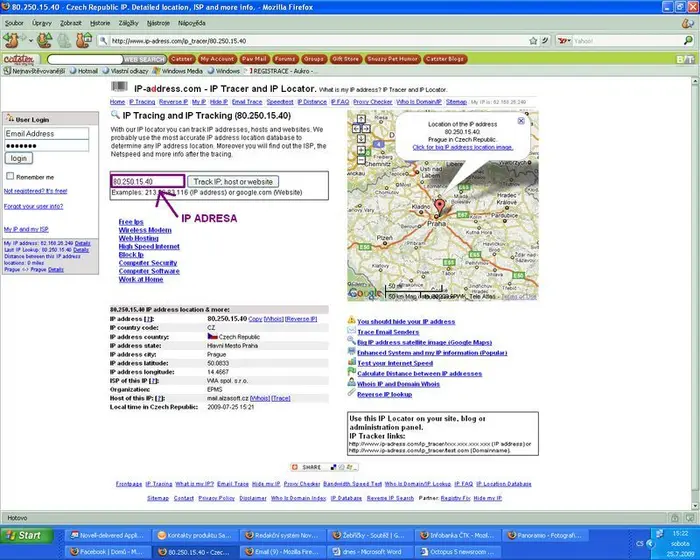700x560 pixels.
Task: Follow the Web Hosting link
Action: (x=138, y=238)
